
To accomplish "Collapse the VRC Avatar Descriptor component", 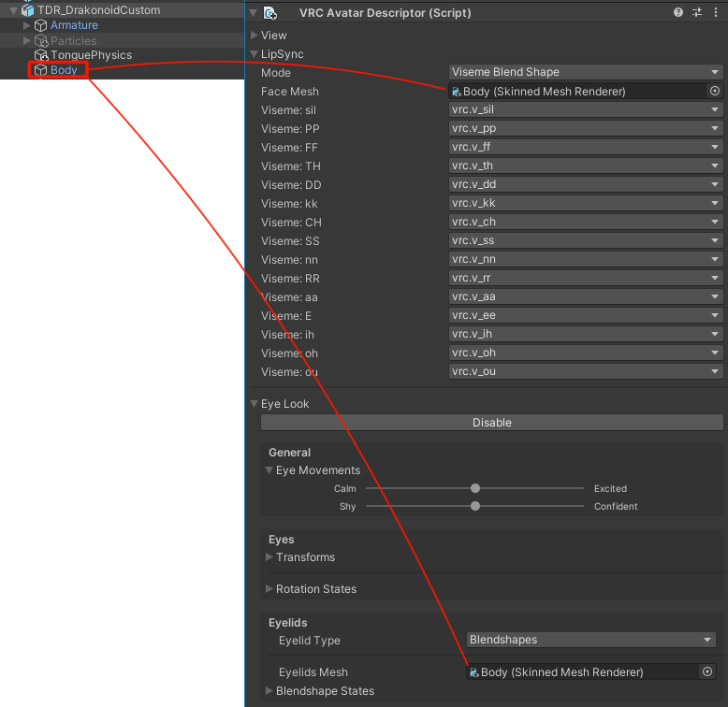I will click(x=254, y=12).
